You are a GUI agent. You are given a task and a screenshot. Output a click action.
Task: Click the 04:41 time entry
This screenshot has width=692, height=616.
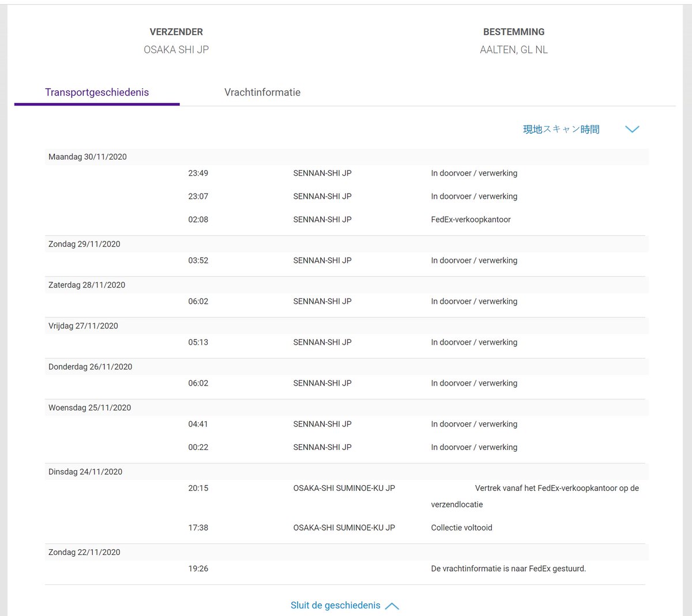(198, 424)
